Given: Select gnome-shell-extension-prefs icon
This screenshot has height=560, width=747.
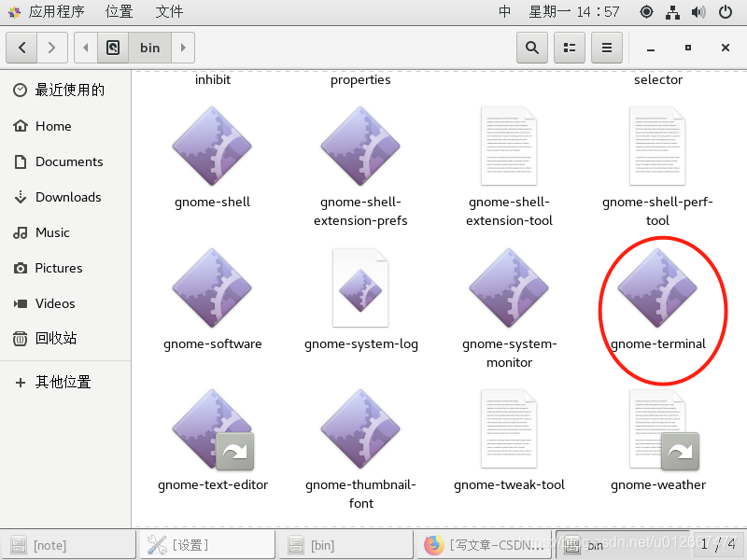Looking at the screenshot, I should pos(360,147).
